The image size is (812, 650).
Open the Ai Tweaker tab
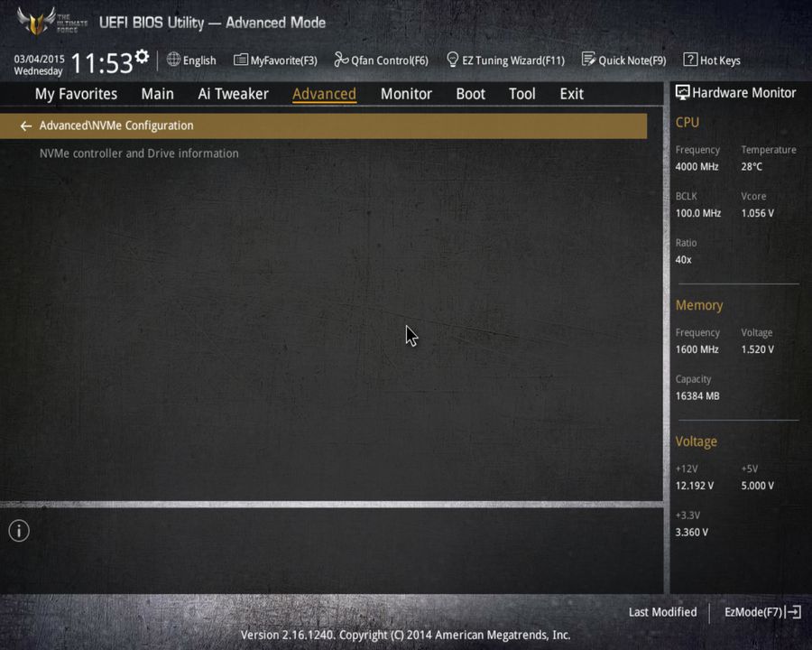pyautogui.click(x=233, y=94)
